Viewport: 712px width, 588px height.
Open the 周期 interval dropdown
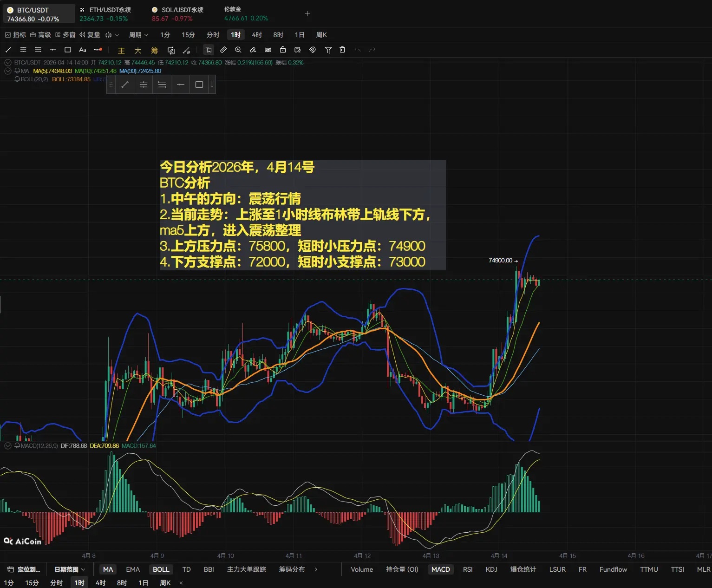coord(138,35)
